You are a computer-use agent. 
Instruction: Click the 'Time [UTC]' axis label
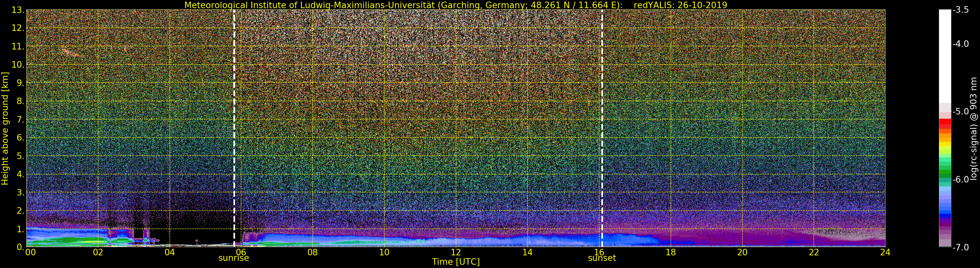coord(455,262)
